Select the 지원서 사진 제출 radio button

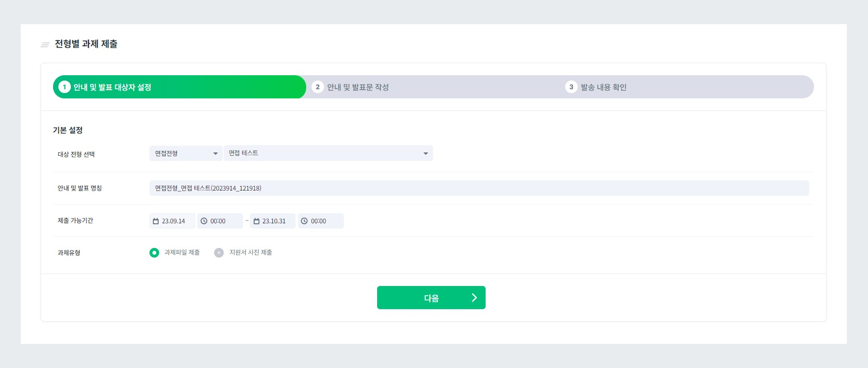[219, 252]
